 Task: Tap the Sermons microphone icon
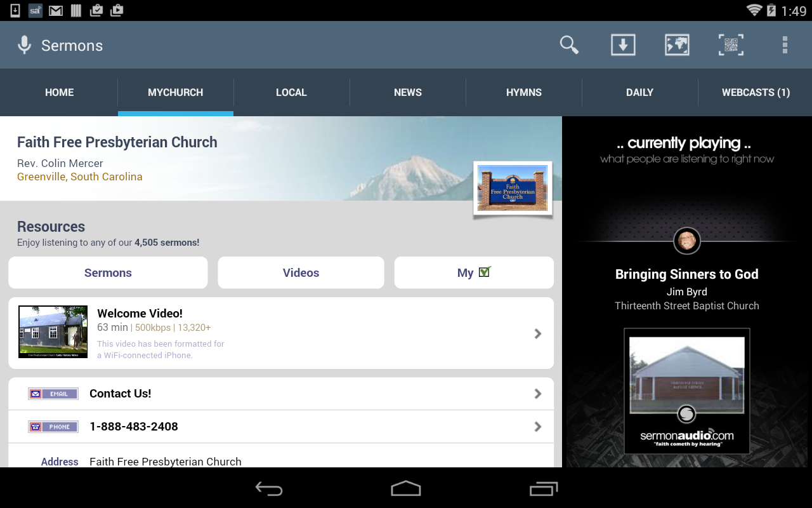coord(24,45)
